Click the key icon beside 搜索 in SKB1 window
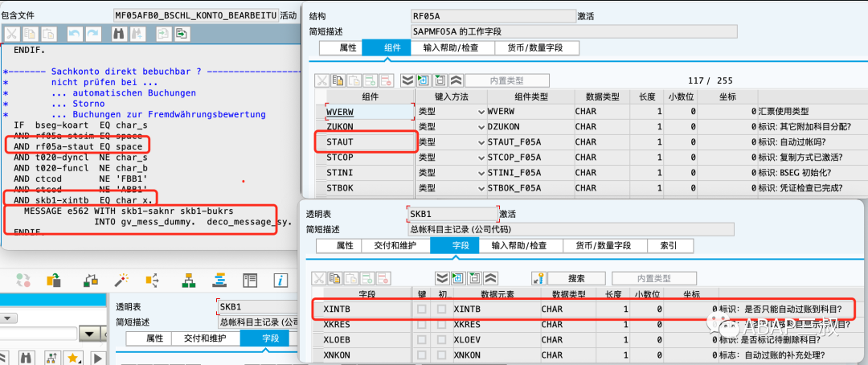The image size is (868, 365). pyautogui.click(x=538, y=278)
